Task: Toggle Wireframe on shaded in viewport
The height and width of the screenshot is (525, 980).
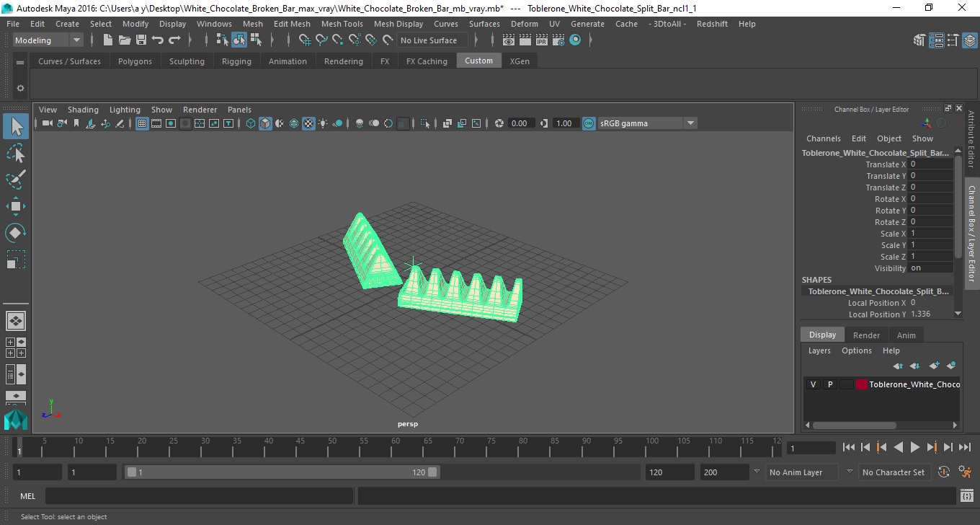Action: (294, 123)
